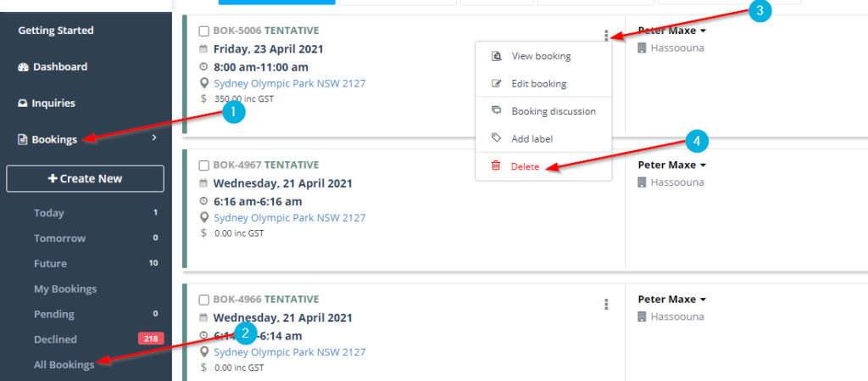Image resolution: width=868 pixels, height=381 pixels.
Task: Open the Sydney Olympic Park link for BOK-4967
Action: click(290, 217)
